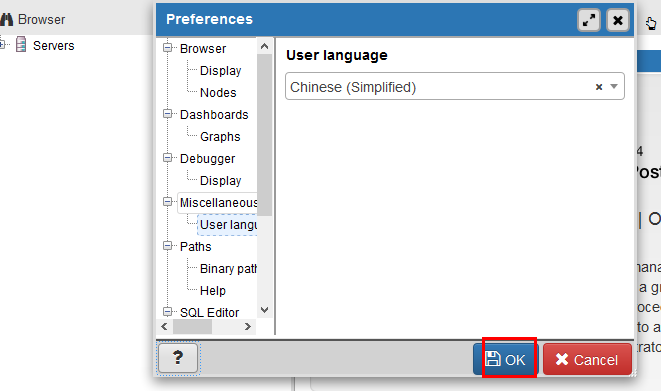Open the User language dropdown arrow
Image resolution: width=661 pixels, height=391 pixels.
(x=614, y=86)
